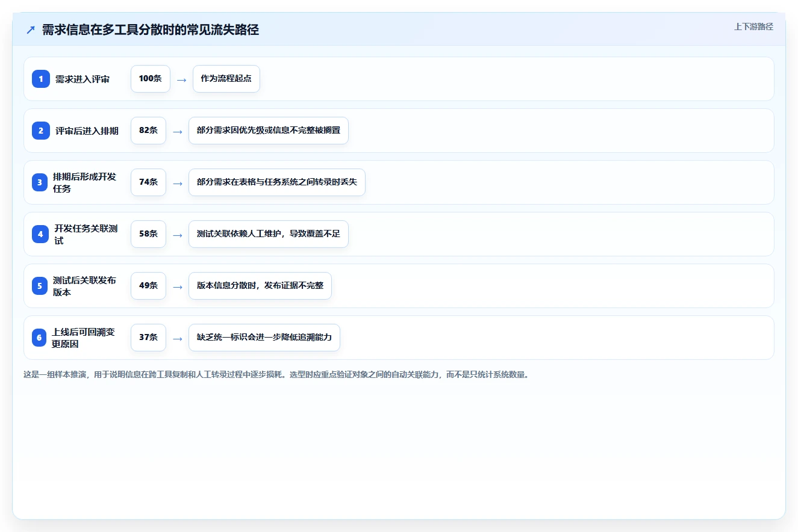Click the 100条 count chip
The image size is (798, 532).
tap(151, 79)
